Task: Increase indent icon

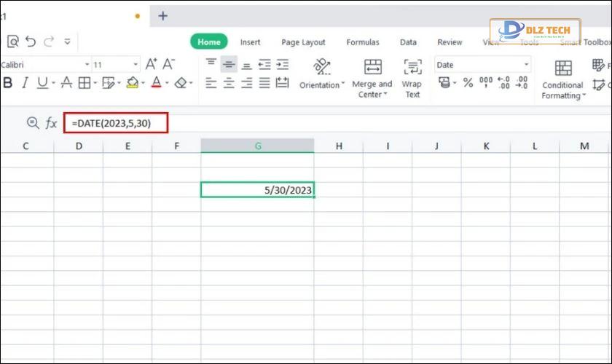Action: pyautogui.click(x=283, y=64)
